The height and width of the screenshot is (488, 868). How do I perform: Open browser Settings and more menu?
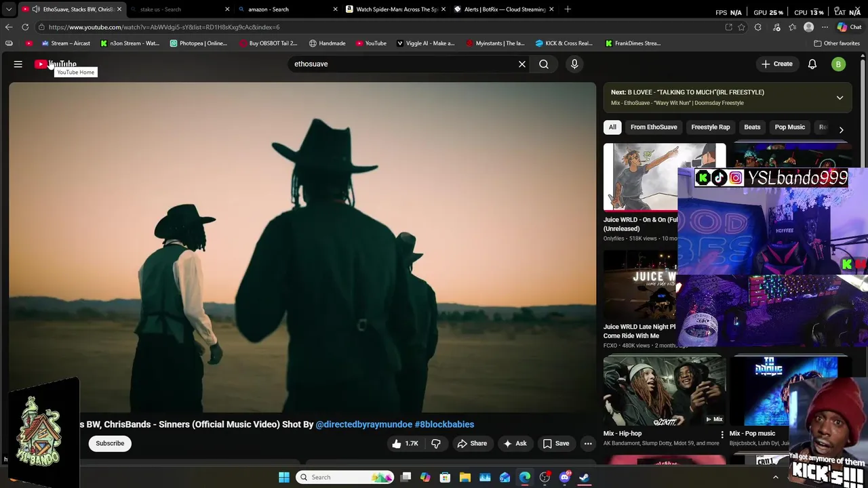coord(825,27)
